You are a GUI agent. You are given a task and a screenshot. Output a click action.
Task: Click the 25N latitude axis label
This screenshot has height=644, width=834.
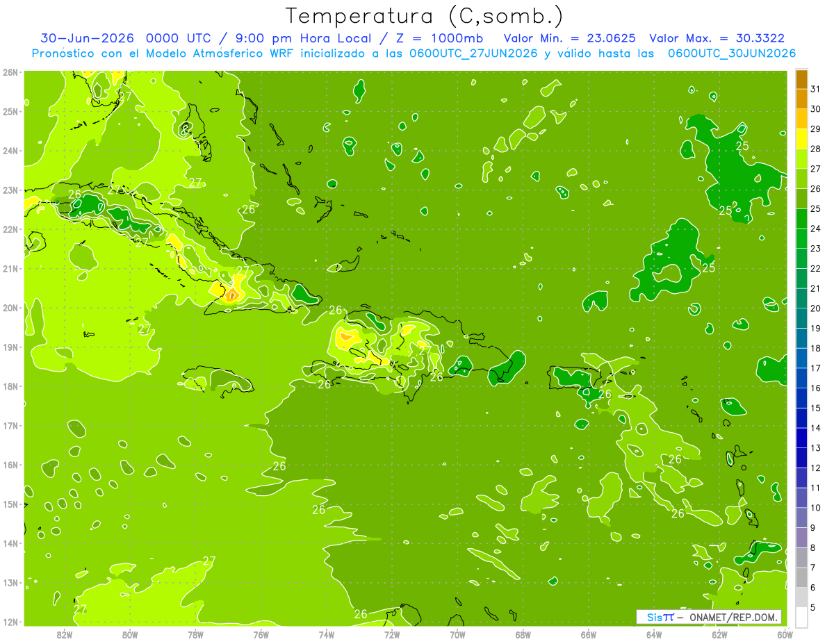coord(10,111)
